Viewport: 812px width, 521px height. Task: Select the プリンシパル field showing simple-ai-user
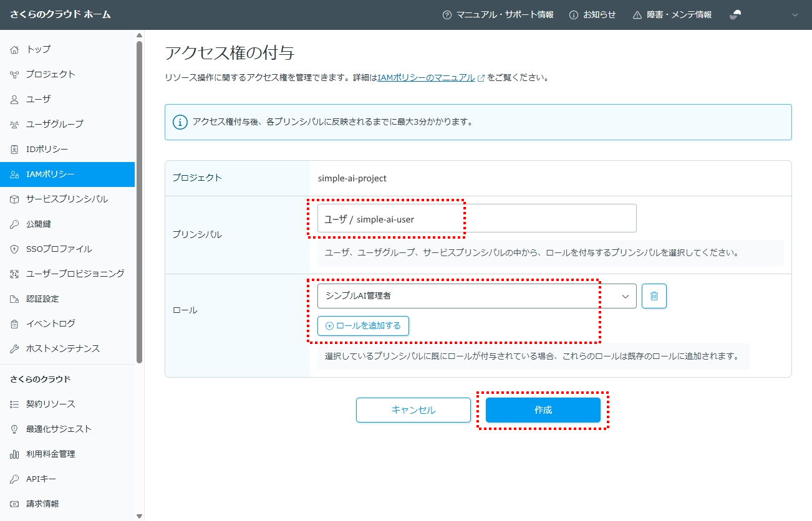476,219
